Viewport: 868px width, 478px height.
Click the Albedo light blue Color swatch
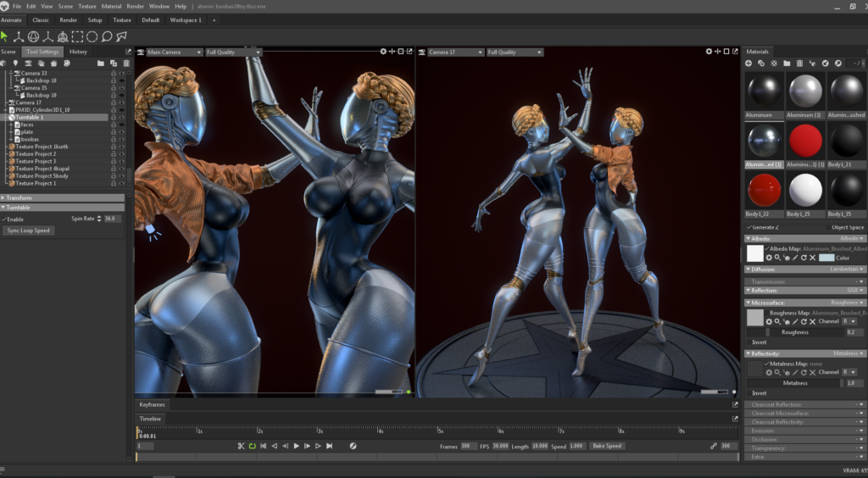(826, 258)
